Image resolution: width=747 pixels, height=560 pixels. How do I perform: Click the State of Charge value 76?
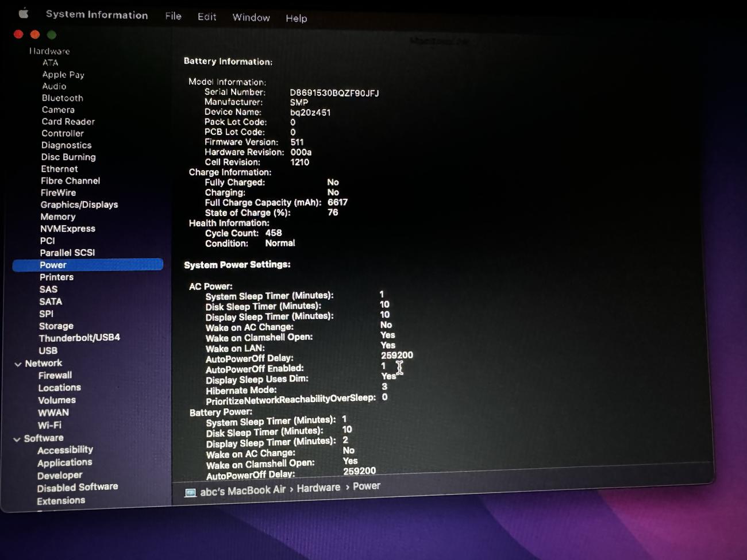pos(333,213)
